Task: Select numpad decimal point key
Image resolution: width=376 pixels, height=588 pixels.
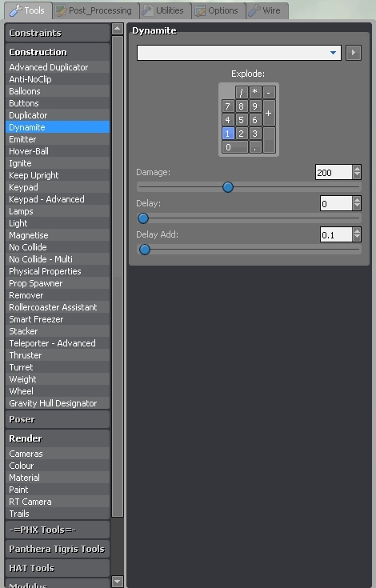Action: click(x=255, y=147)
